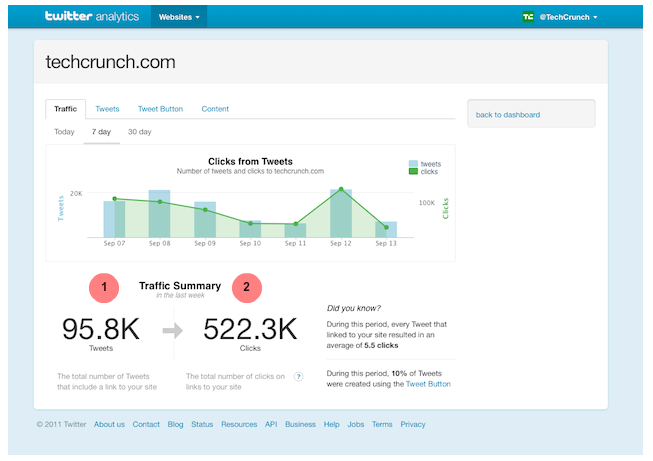Click the Twitter analytics logo
The height and width of the screenshot is (461, 653).
click(94, 17)
